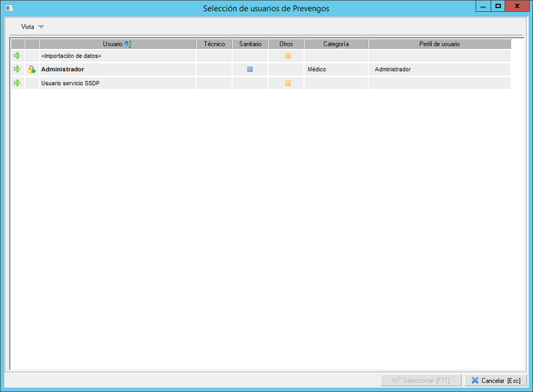Expand the Vista dropdown arrow

click(x=41, y=27)
